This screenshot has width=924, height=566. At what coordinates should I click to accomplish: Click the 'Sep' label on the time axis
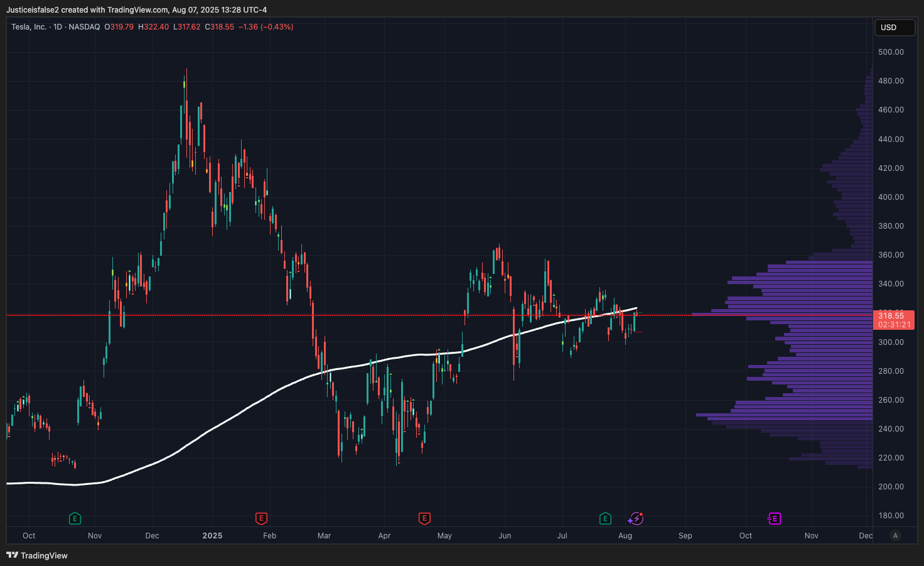(685, 536)
